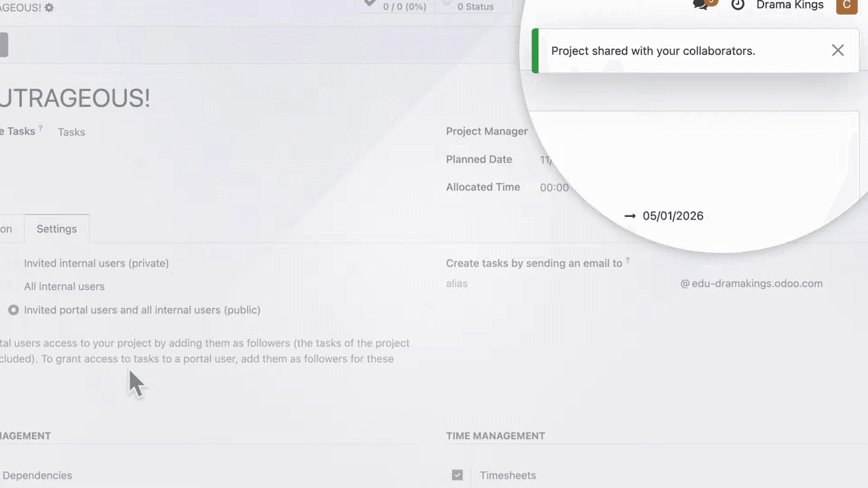Image resolution: width=868 pixels, height=488 pixels.
Task: Open the Drama Kings company switcher
Action: pos(790,5)
